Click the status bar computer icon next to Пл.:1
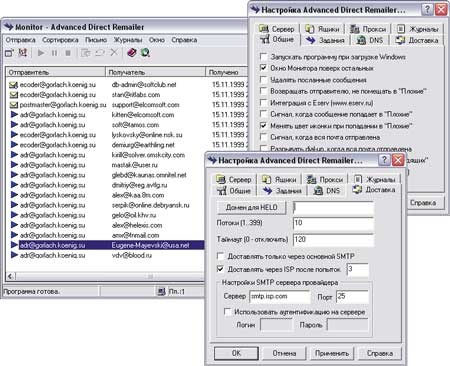 coord(162,292)
